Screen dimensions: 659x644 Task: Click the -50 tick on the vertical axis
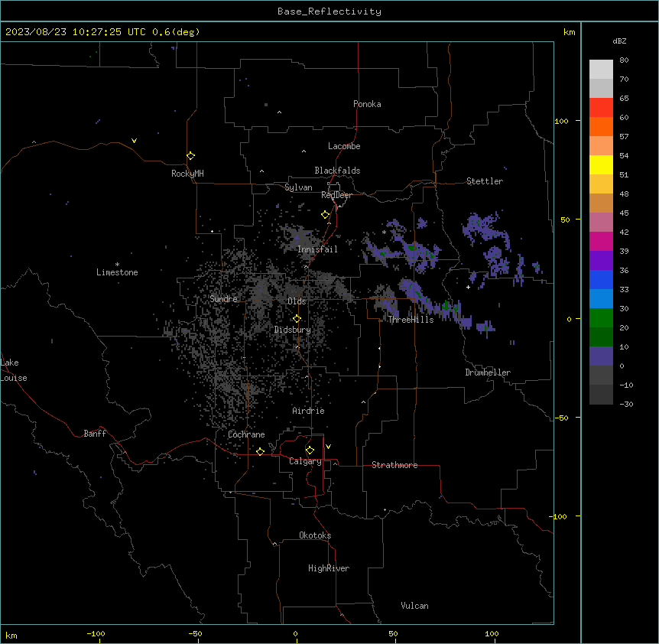(561, 418)
